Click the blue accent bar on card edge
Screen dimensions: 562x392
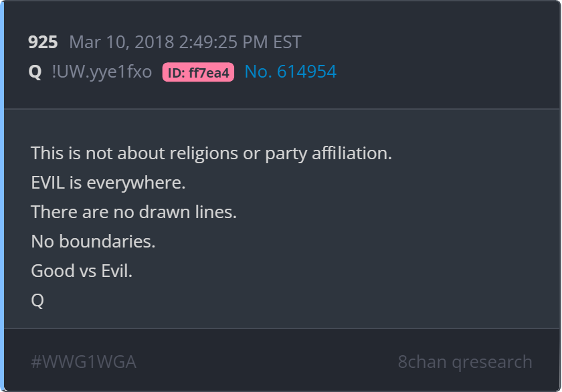[2, 196]
